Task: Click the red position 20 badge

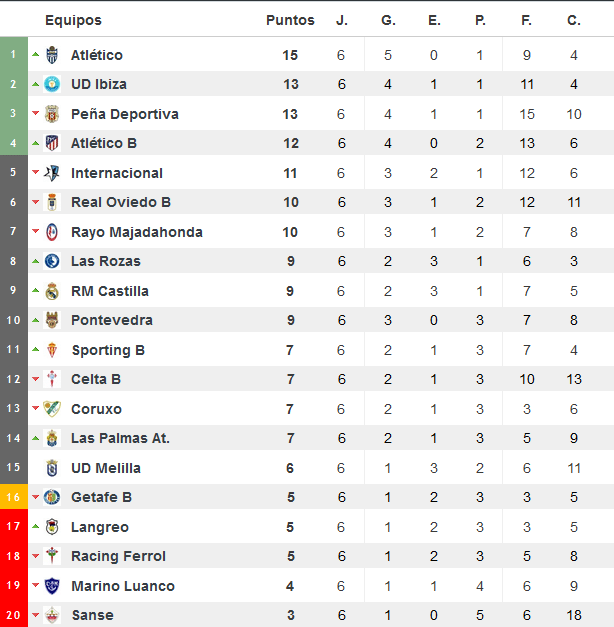Action: 14,615
